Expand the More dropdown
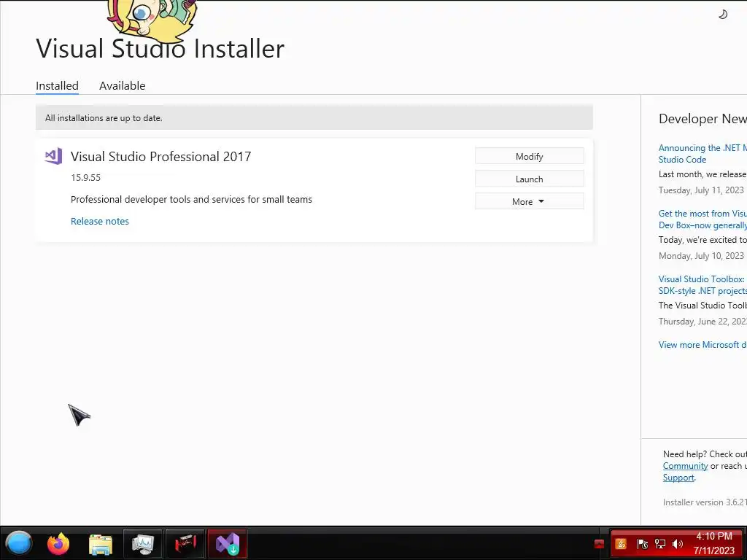Image resolution: width=747 pixels, height=560 pixels. (x=530, y=201)
